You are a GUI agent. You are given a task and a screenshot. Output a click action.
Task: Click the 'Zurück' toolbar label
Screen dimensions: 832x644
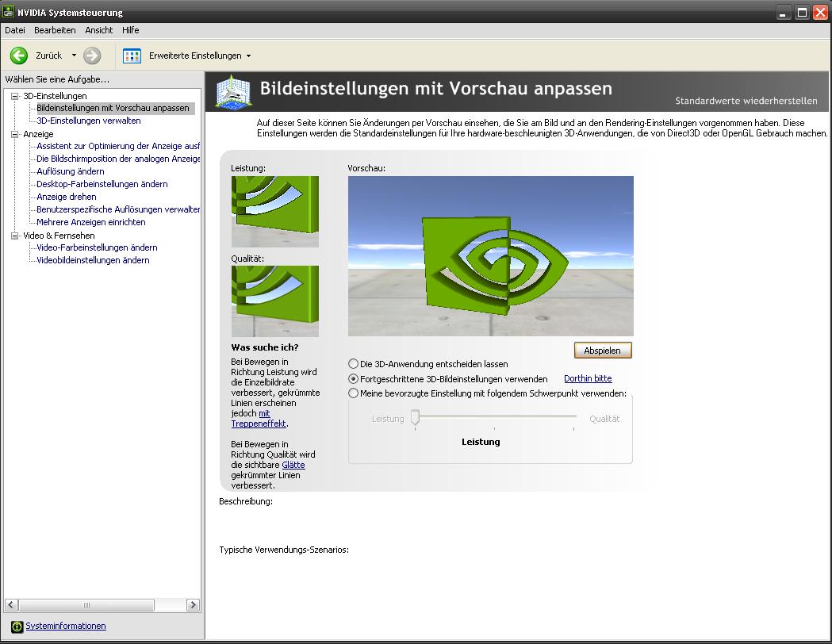click(x=49, y=56)
